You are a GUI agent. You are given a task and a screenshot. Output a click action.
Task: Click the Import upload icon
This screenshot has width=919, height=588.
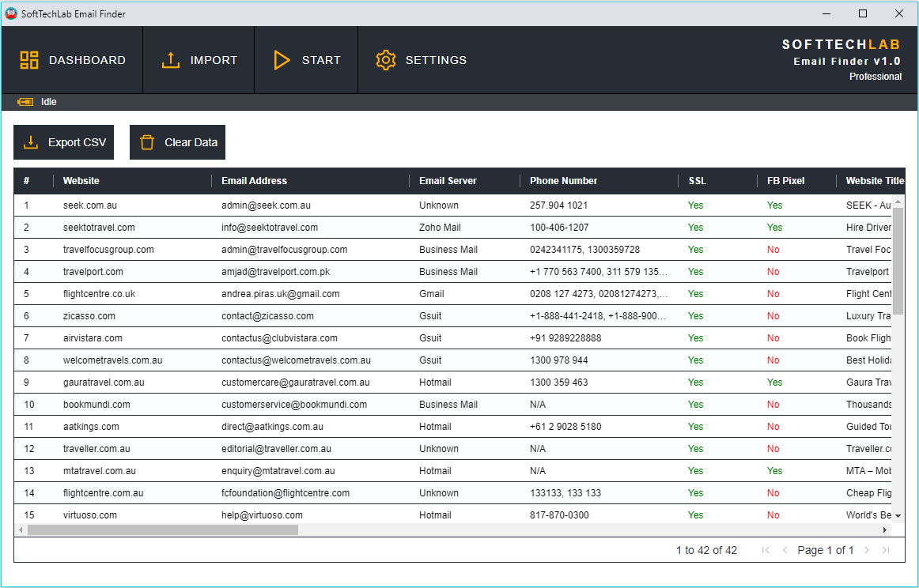(x=171, y=60)
